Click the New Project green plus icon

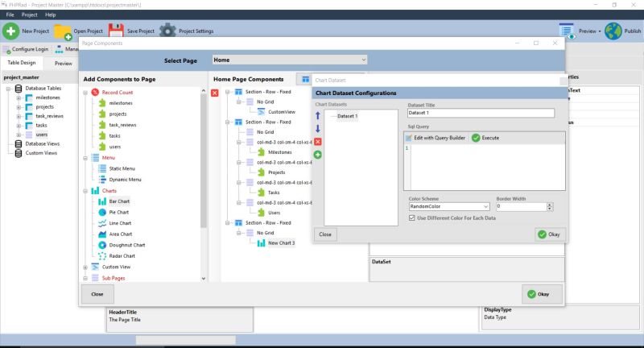click(10, 31)
